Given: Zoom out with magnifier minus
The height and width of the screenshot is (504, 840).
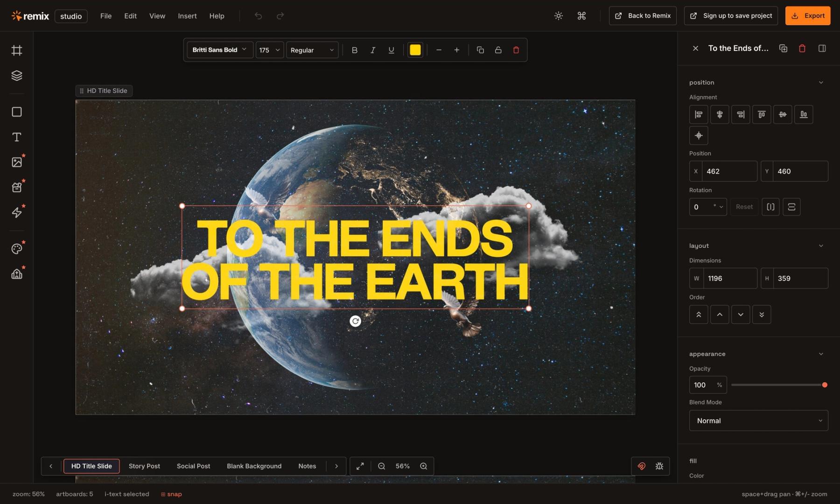Looking at the screenshot, I should click(x=381, y=466).
